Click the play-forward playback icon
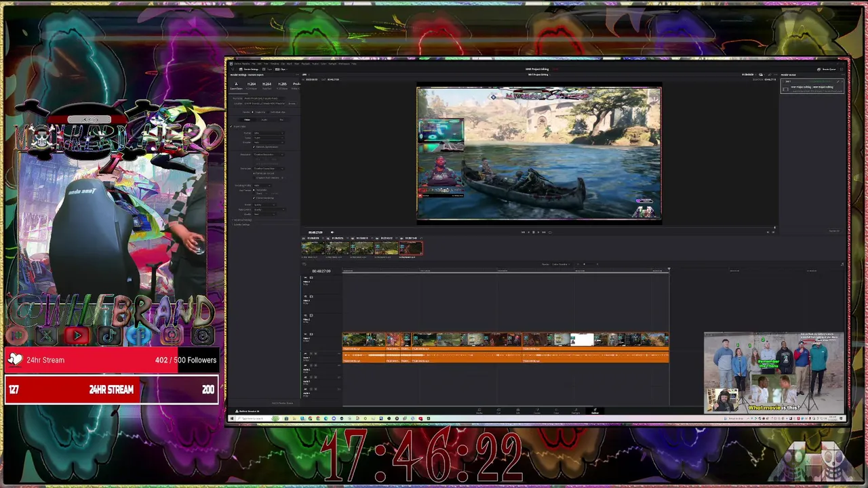Viewport: 868px width, 488px height. click(x=538, y=232)
